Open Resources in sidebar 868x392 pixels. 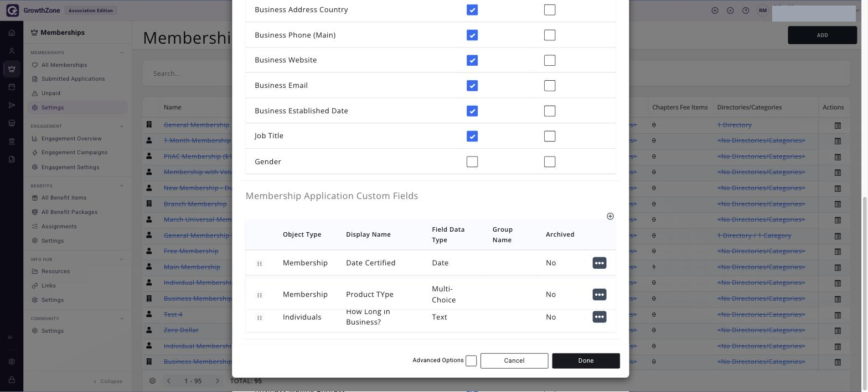pos(55,271)
